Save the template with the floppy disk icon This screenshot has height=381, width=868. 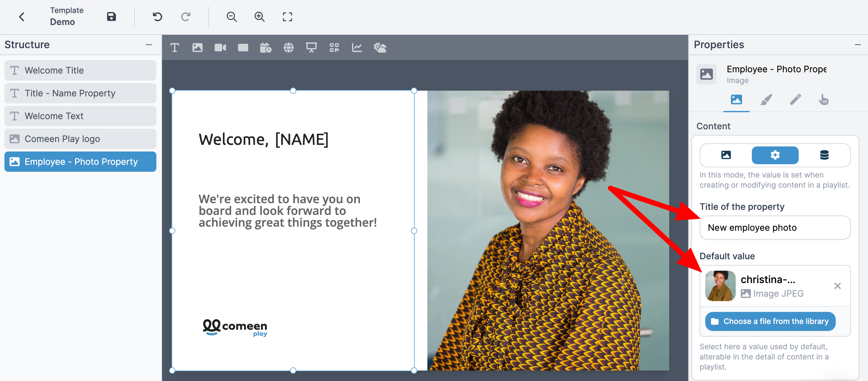(x=111, y=16)
